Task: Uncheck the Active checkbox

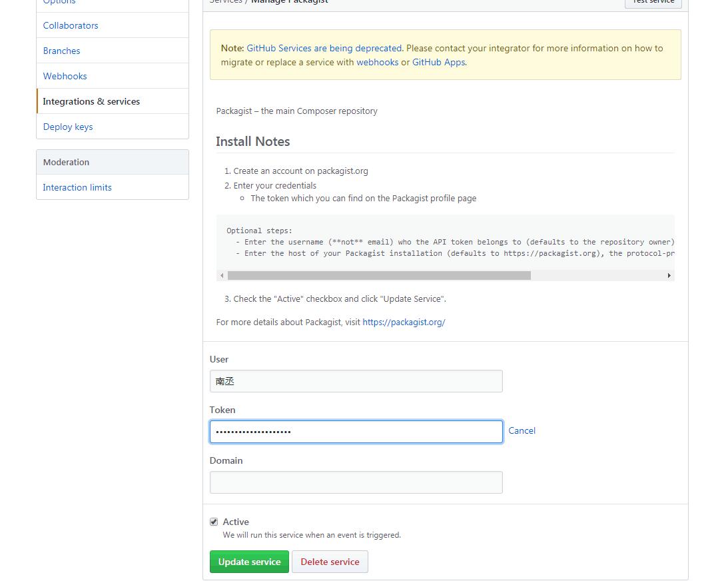Action: click(x=214, y=522)
